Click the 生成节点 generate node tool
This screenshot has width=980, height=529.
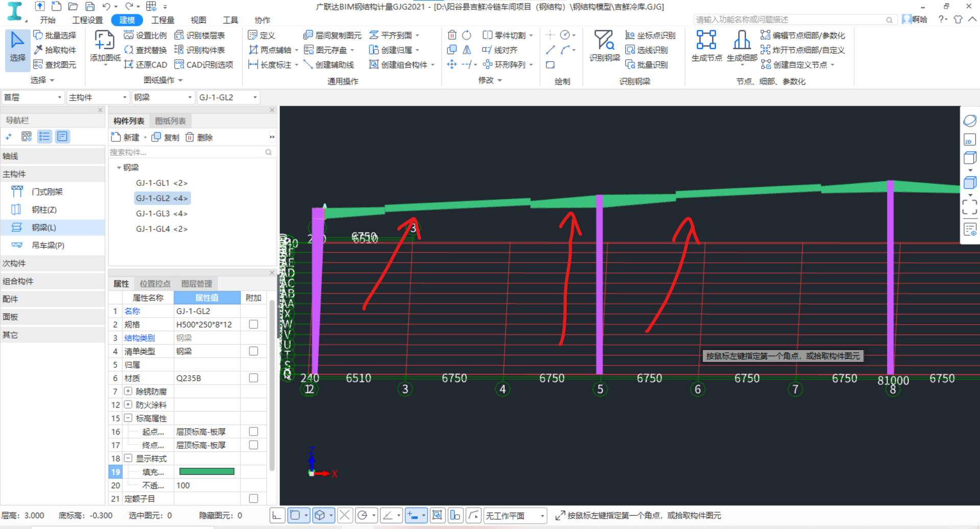point(707,46)
